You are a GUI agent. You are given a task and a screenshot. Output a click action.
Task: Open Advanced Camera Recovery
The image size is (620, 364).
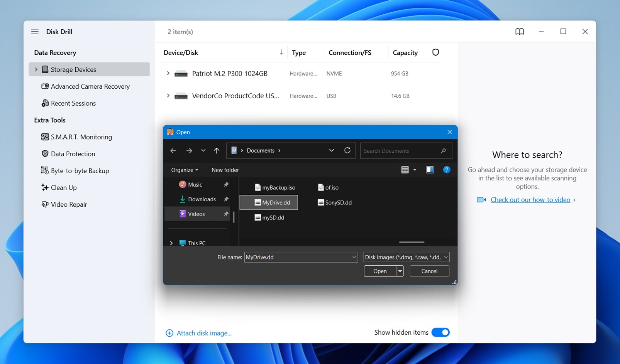86,86
